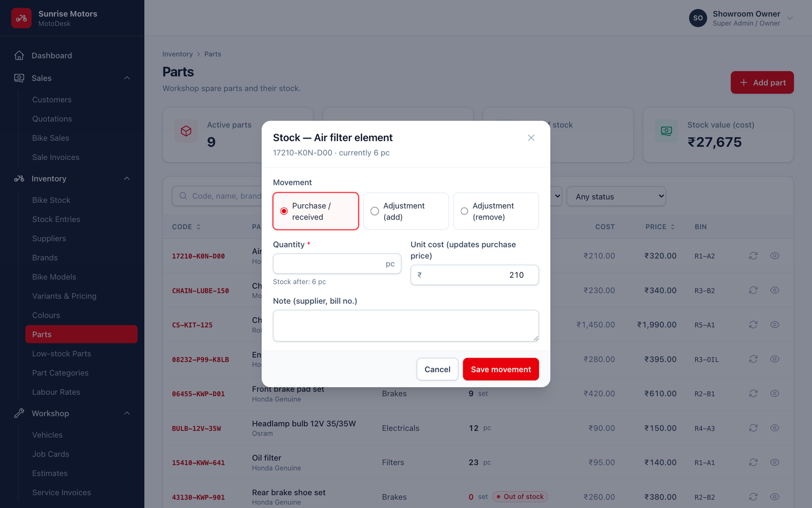Click the Active parts box icon
This screenshot has height=508, width=812.
coord(186,131)
